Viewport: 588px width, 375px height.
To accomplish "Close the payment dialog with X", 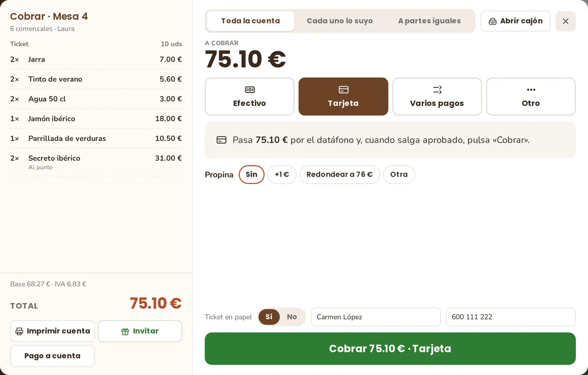I will (x=565, y=21).
